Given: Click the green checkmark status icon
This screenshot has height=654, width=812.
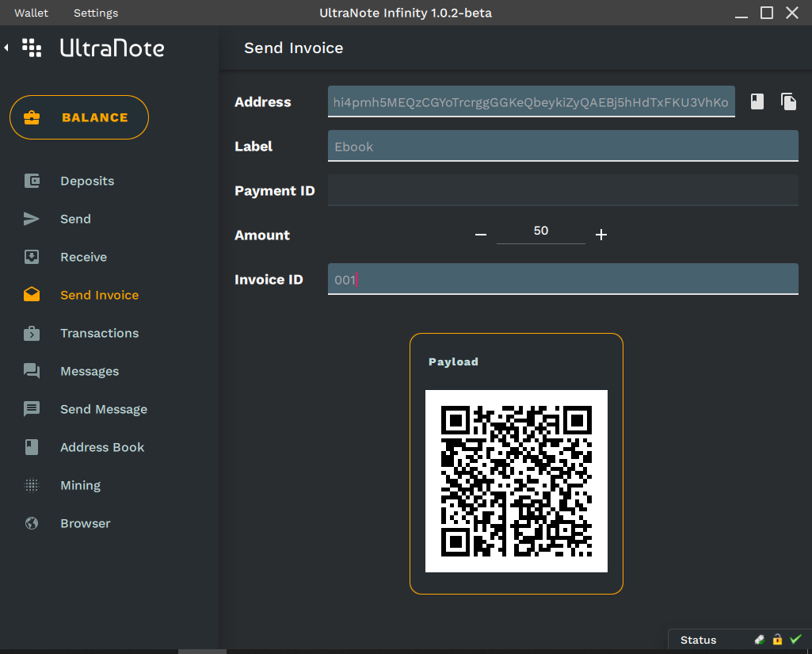Looking at the screenshot, I should [x=795, y=640].
